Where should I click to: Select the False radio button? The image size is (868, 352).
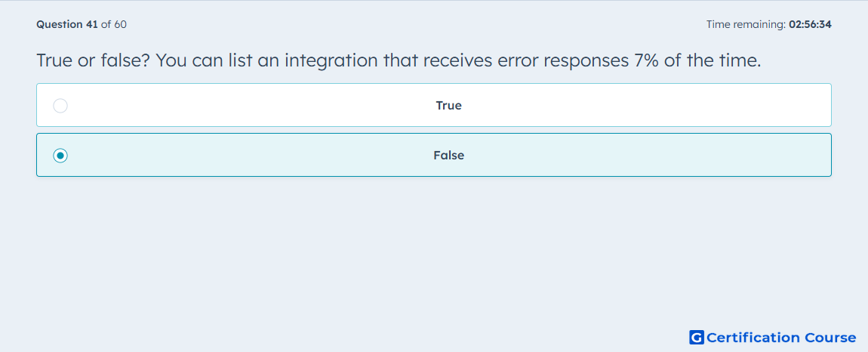(x=60, y=156)
